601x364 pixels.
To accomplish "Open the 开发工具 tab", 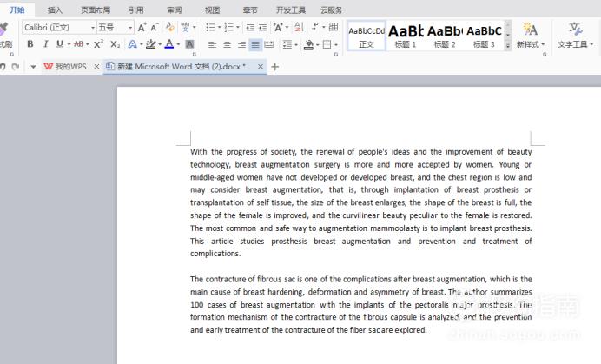I will [x=291, y=10].
